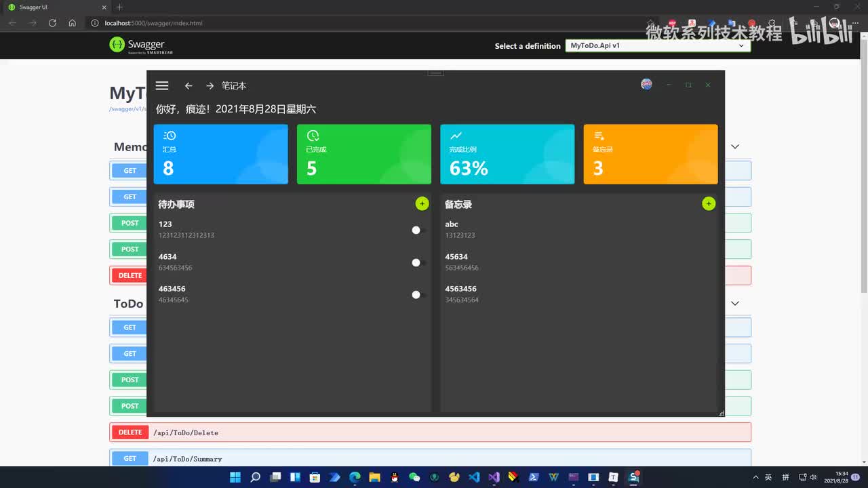Click the red DELETE button in Memo section
Image resolution: width=868 pixels, height=488 pixels.
click(130, 275)
